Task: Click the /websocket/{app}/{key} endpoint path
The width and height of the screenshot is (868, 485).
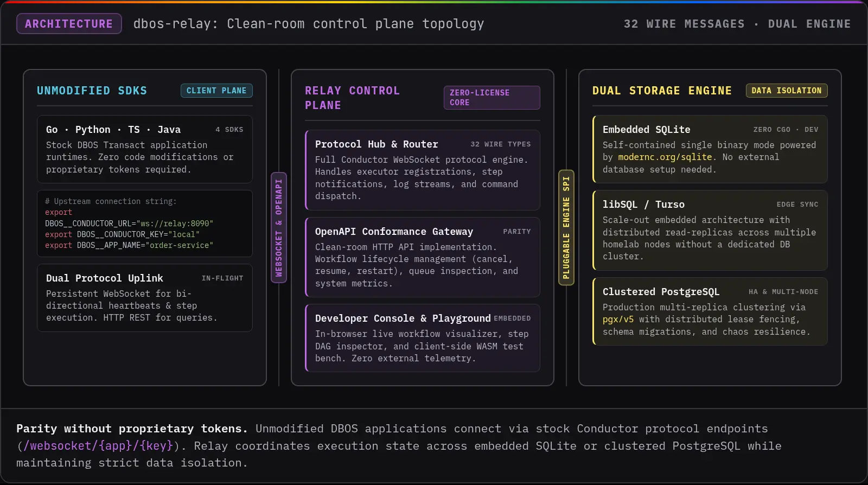Action: (x=98, y=446)
